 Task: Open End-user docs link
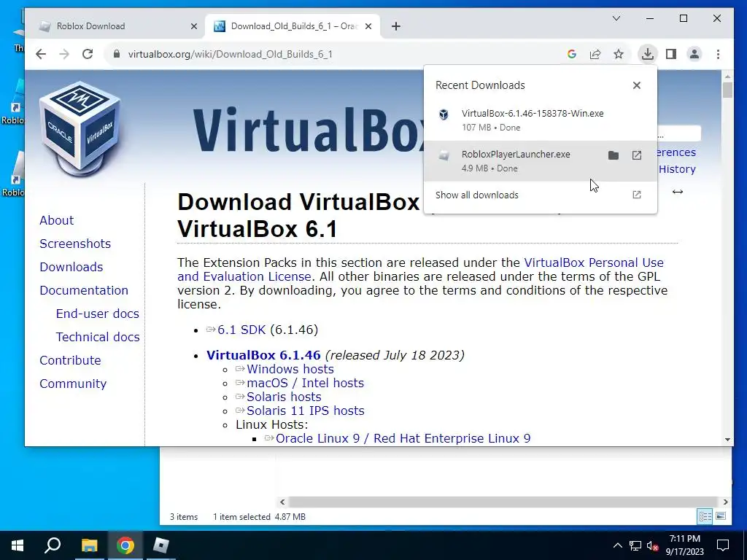[x=97, y=314]
